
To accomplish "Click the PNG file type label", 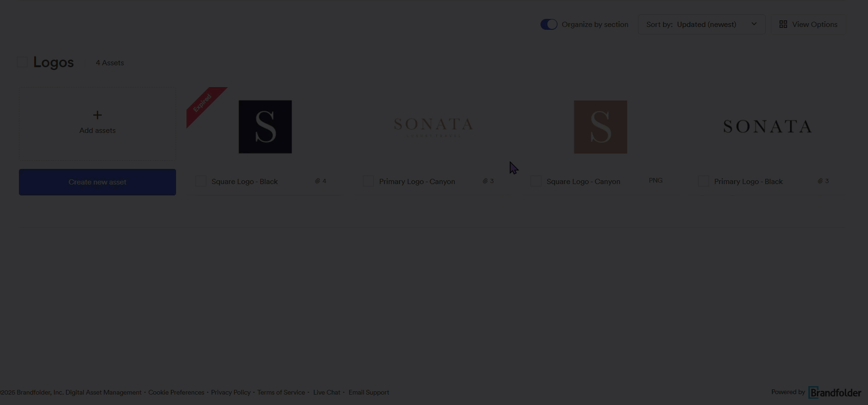I will tap(655, 180).
